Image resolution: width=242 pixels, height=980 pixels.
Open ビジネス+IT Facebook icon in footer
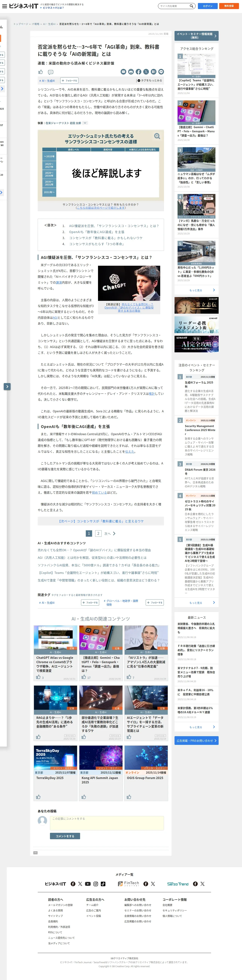[x=73, y=884]
